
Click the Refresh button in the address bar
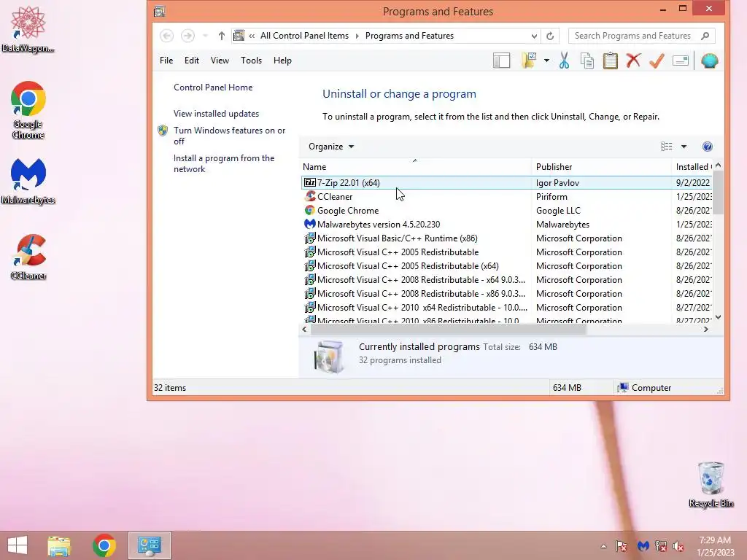[550, 36]
